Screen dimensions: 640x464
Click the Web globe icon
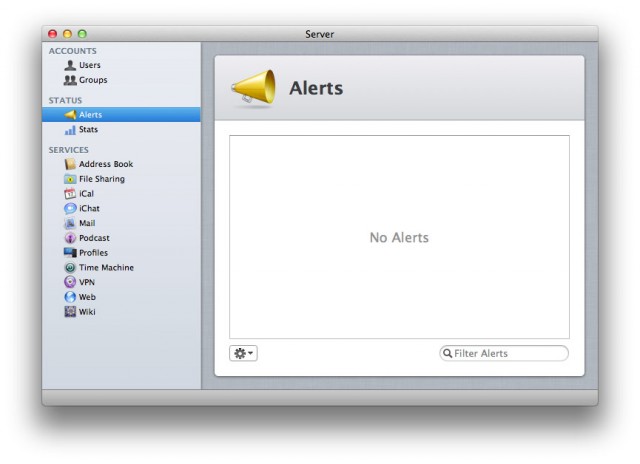tap(70, 297)
